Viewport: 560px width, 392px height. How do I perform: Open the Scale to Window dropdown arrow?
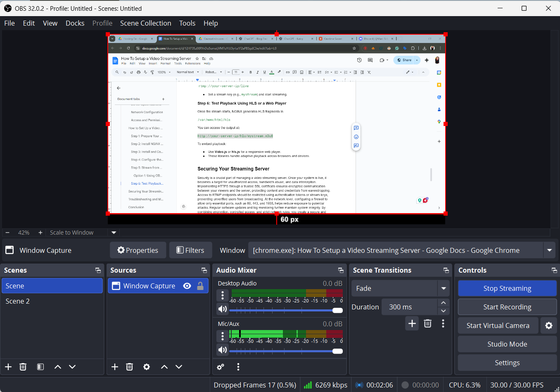click(x=114, y=233)
